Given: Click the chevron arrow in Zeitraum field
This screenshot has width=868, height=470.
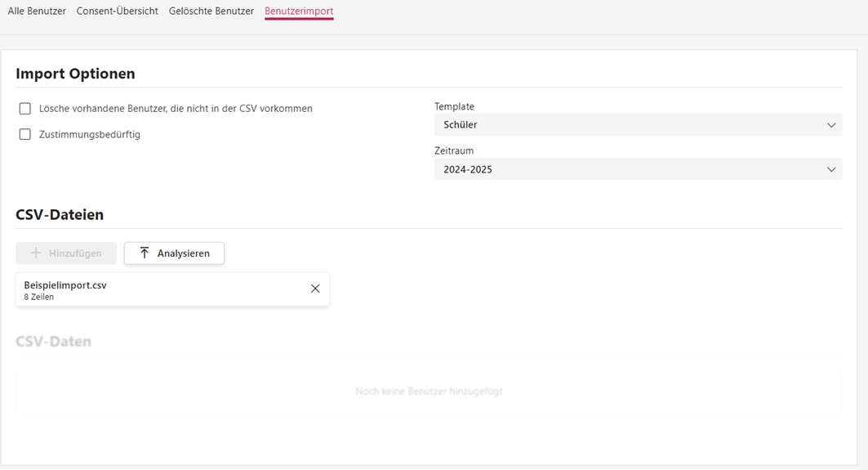Looking at the screenshot, I should click(x=831, y=169).
